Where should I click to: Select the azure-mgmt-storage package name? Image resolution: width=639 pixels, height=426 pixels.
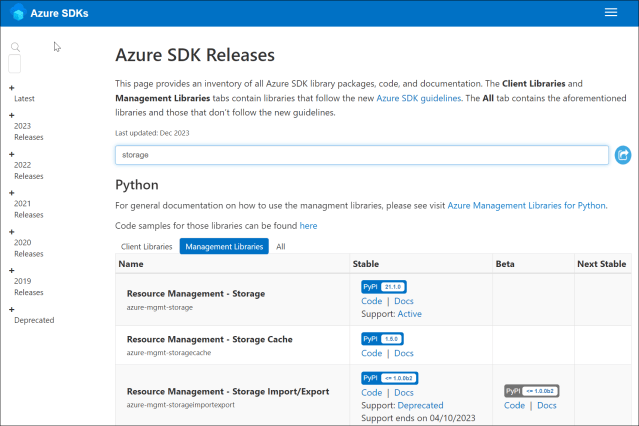(160, 307)
